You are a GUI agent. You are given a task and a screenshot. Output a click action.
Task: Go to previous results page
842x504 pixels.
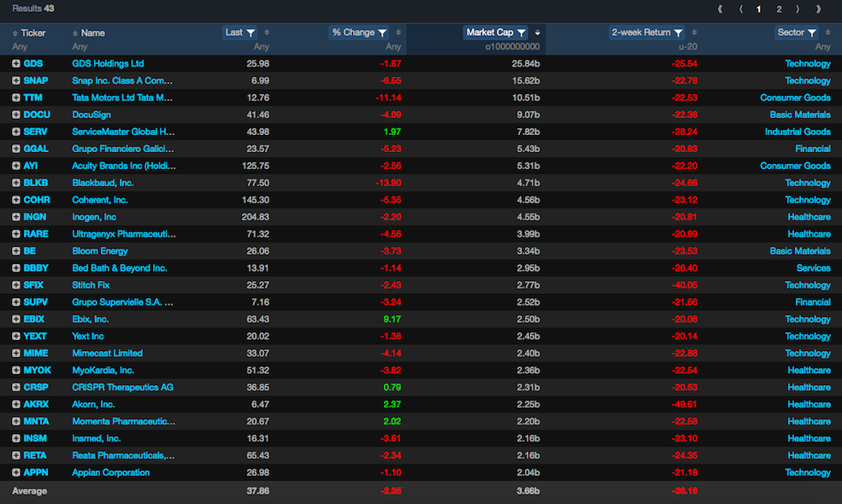[x=741, y=9]
